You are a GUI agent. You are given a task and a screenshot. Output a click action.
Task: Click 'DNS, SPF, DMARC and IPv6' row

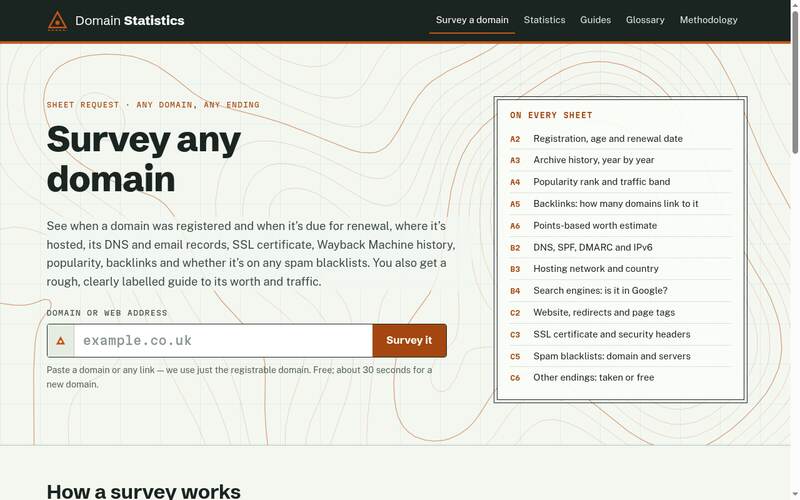pyautogui.click(x=620, y=247)
